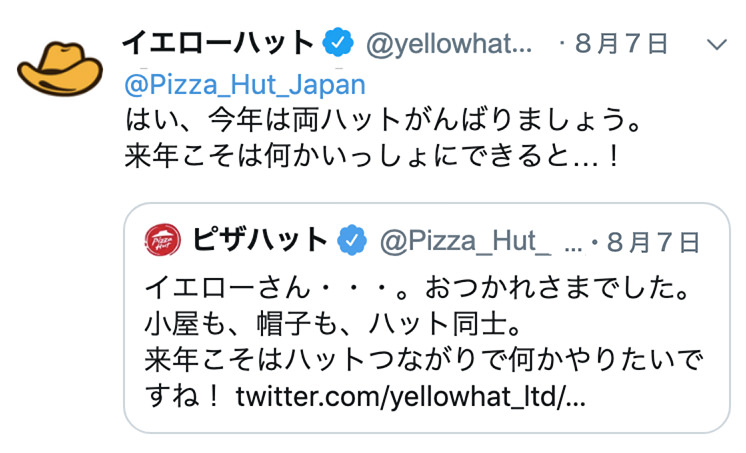Viewport: 746px width, 453px height.
Task: Click the quoted line 来年こそはハットつながりで何かやりたいで
Action: pos(424,360)
